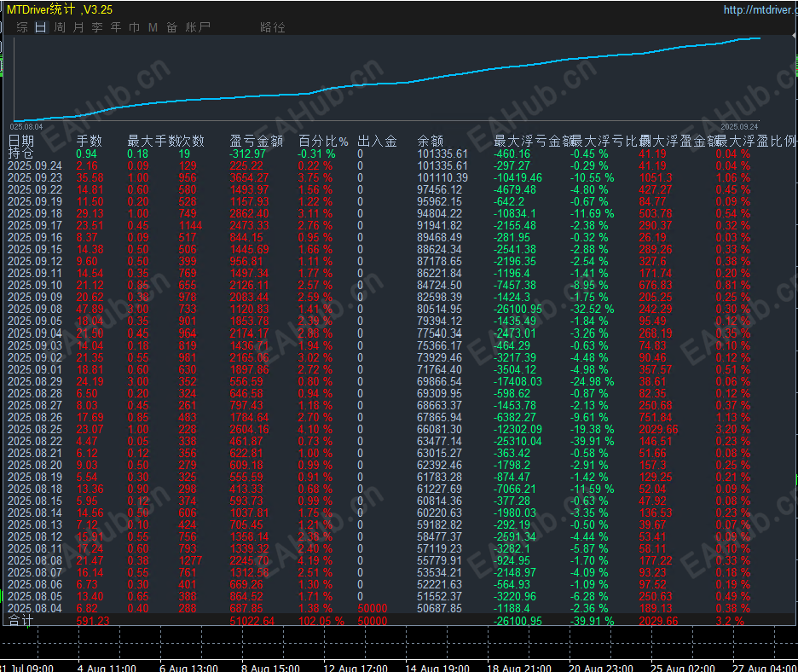
Task: Select the 2025.09.08 date row
Action: pos(35,309)
